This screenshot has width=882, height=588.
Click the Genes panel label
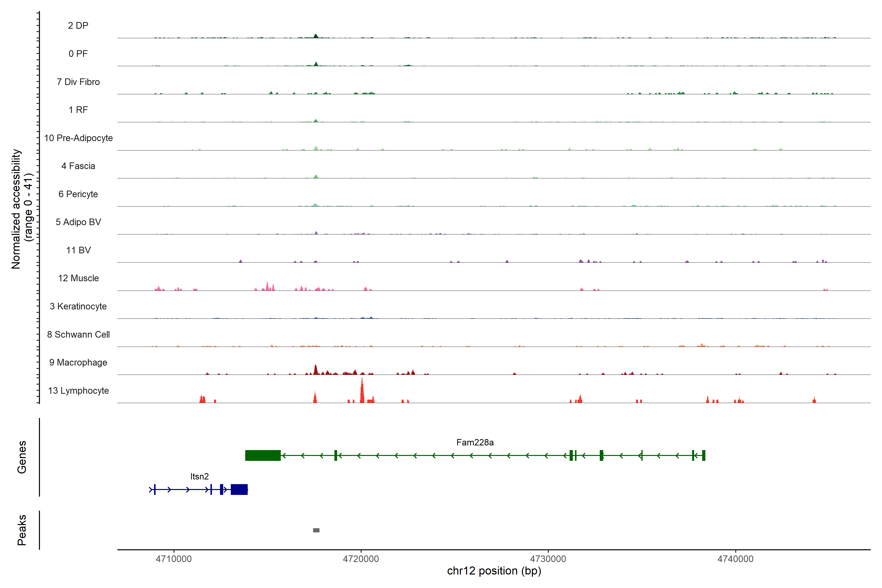click(22, 457)
